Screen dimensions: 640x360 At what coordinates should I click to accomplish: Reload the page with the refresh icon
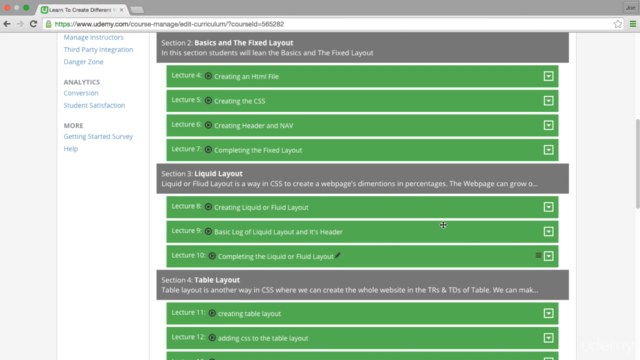click(x=33, y=24)
